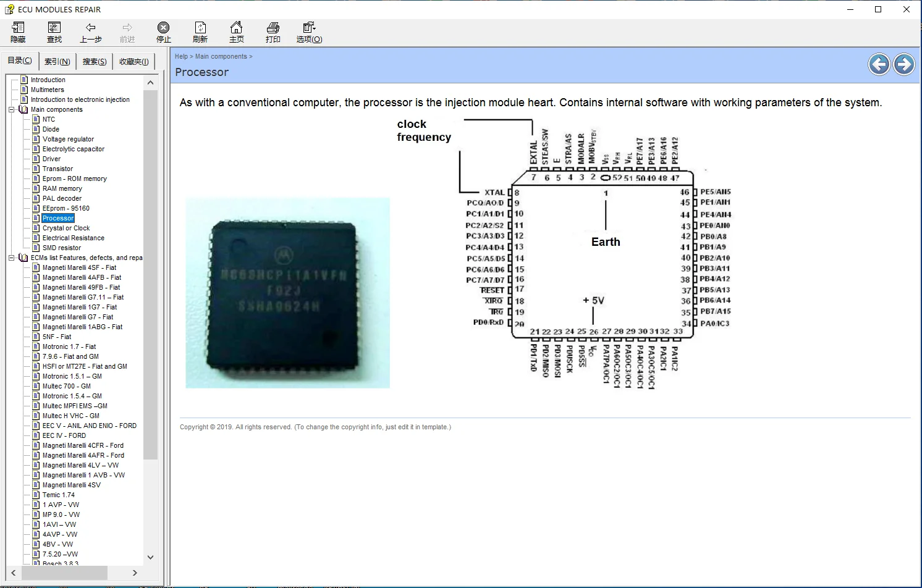Click the page icon next to Driver
Image resolution: width=922 pixels, height=588 pixels.
(36, 159)
